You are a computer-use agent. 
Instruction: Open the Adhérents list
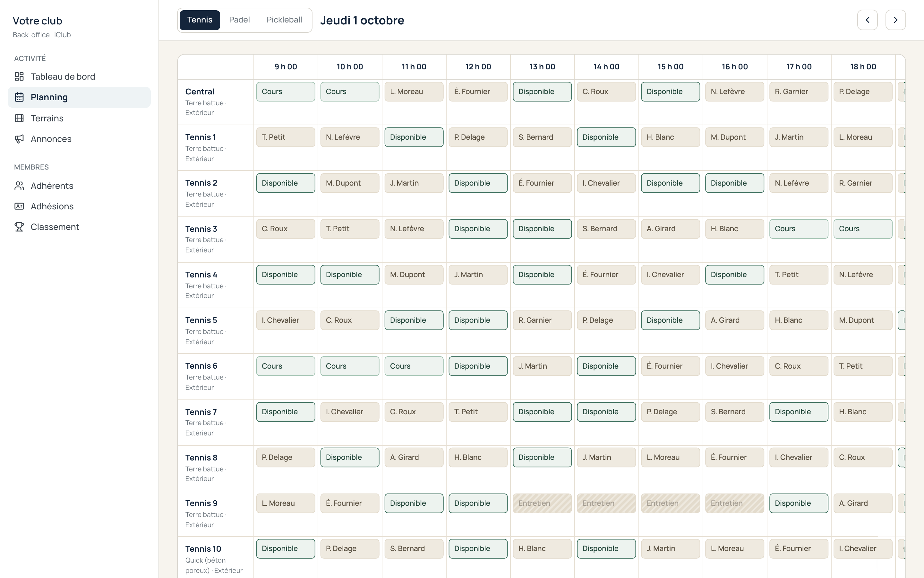(79, 186)
